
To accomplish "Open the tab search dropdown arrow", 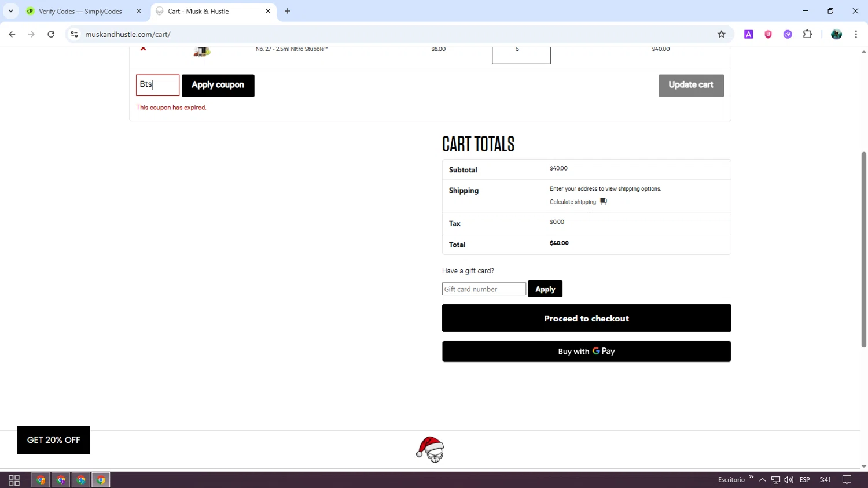I will click(x=10, y=11).
